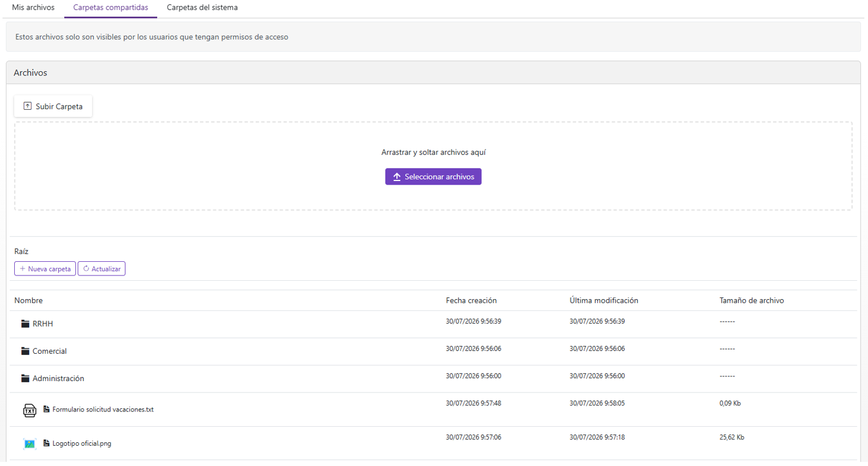868x466 pixels.
Task: Click Seleccionar archivos button
Action: coord(433,177)
